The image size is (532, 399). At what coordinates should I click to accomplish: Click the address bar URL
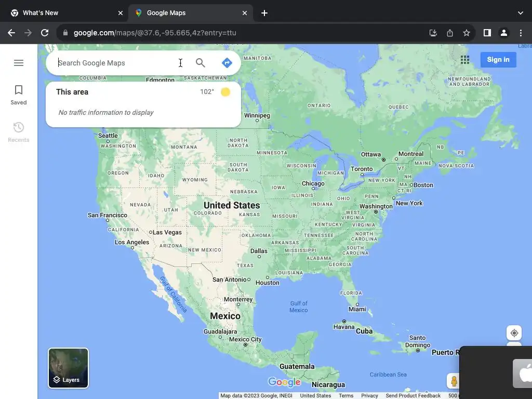click(155, 33)
